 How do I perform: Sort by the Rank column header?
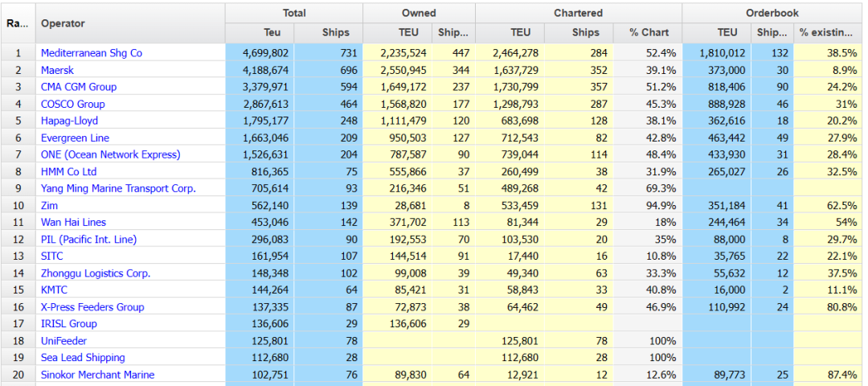pos(18,23)
